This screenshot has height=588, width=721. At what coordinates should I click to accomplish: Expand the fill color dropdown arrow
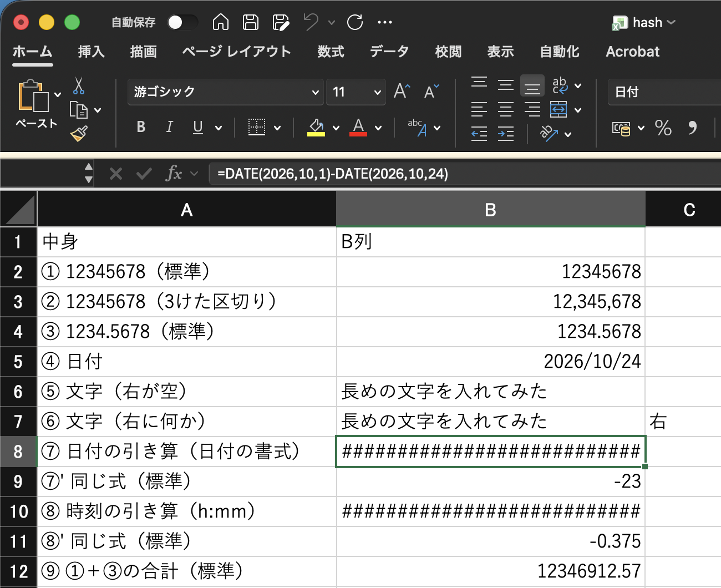pos(336,128)
